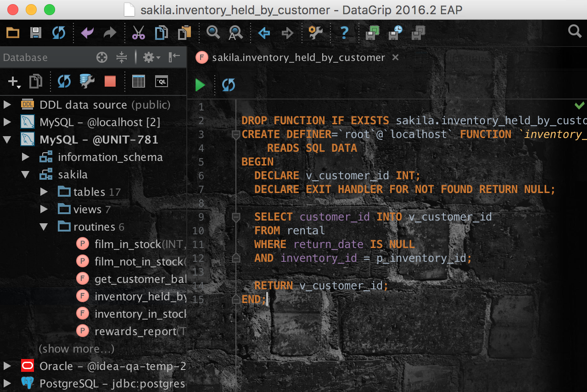
Task: Select the film_in_stock procedure
Action: pos(131,244)
